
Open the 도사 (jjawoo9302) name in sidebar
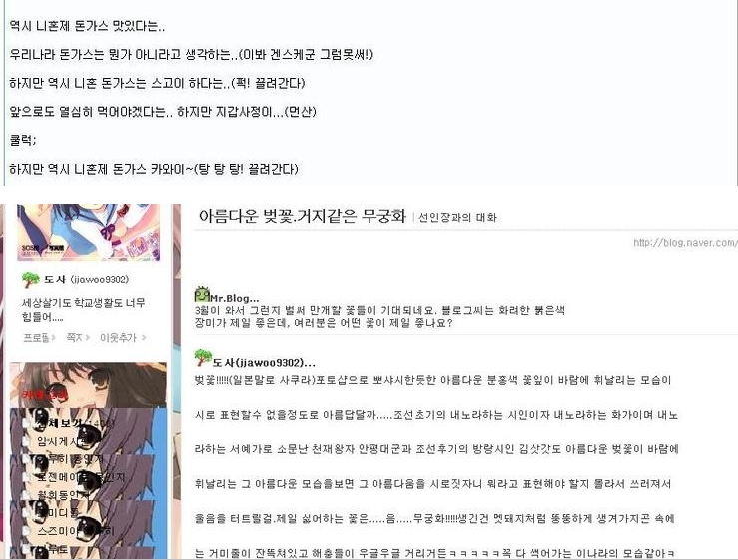(x=86, y=280)
